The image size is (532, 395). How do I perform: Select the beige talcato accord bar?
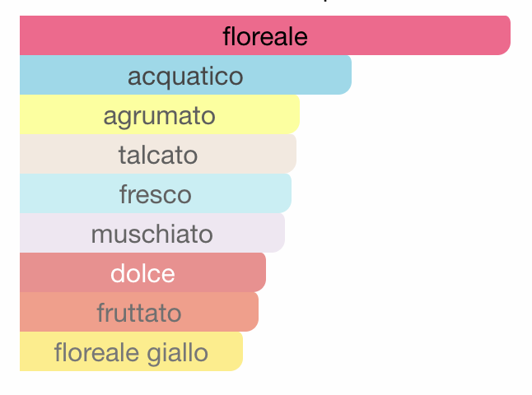click(158, 154)
